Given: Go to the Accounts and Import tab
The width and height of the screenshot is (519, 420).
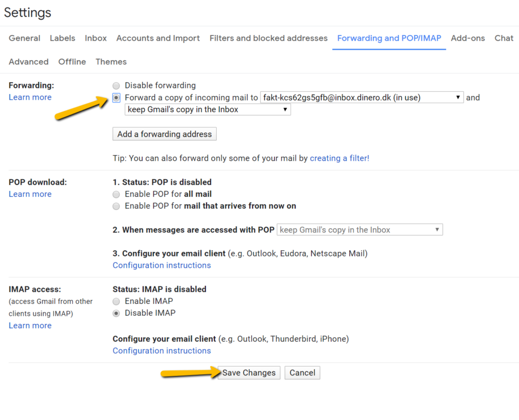Looking at the screenshot, I should (158, 38).
